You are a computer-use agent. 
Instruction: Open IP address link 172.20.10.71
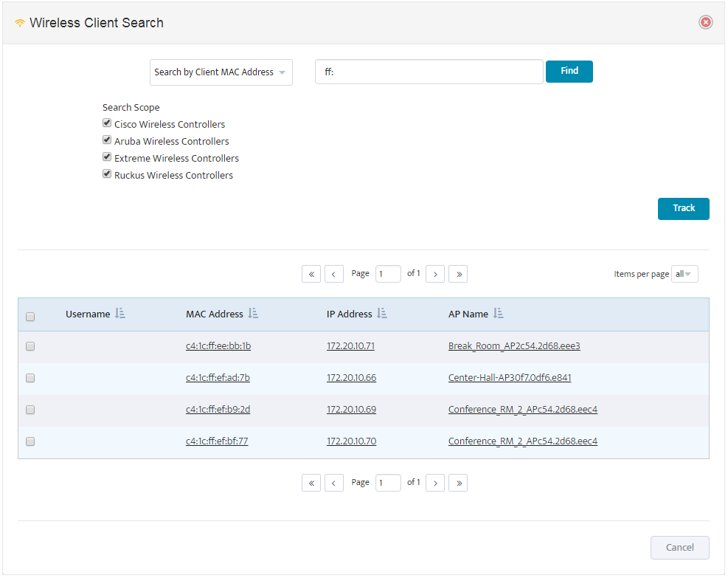tap(350, 346)
